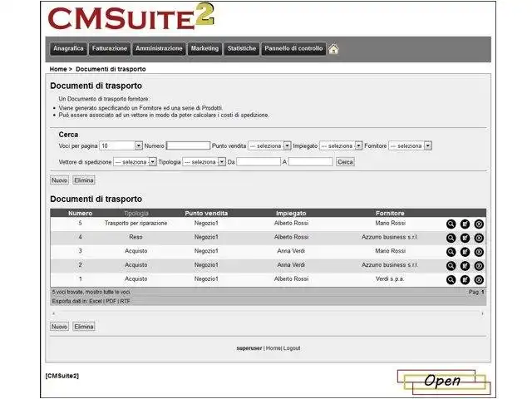The image size is (532, 399).
Task: View document 2 with magnifier icon
Action: point(451,266)
